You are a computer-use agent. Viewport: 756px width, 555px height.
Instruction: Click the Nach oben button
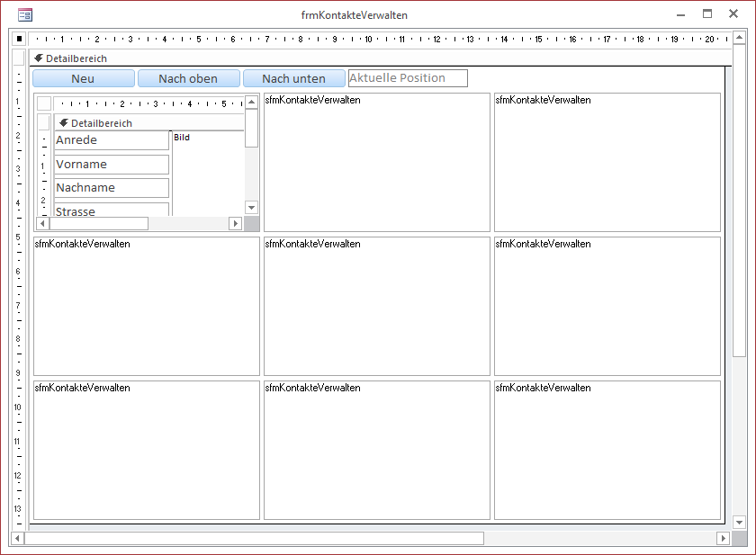(188, 78)
